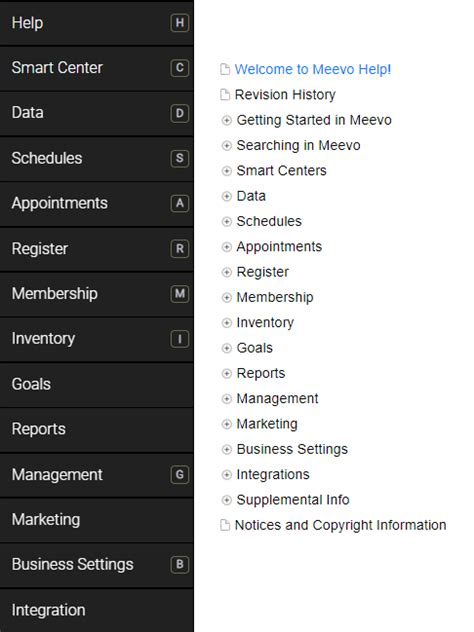The image size is (474, 632).
Task: Open the Welcome to Meevo Help! link
Action: click(x=313, y=69)
